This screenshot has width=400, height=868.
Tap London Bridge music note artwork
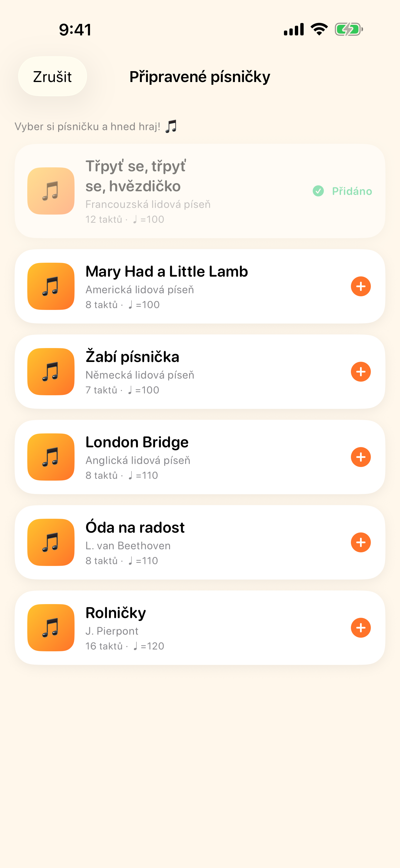(51, 457)
